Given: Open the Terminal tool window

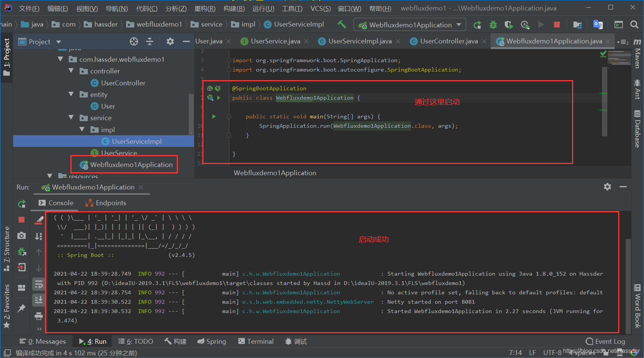Looking at the screenshot, I should (256, 341).
